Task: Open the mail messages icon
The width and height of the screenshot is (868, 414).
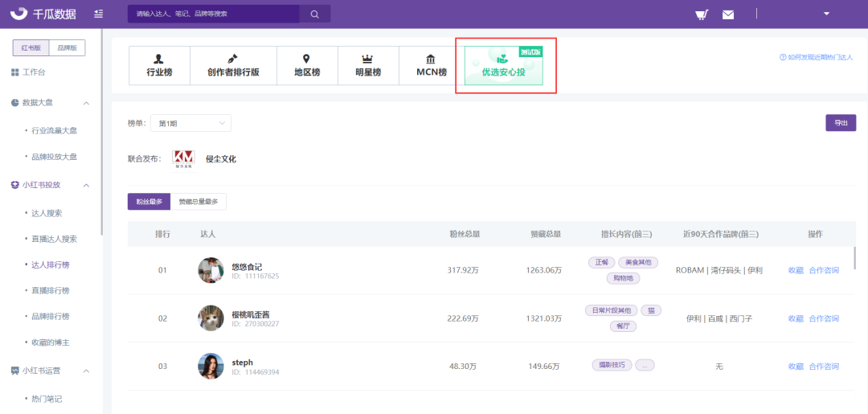Action: [728, 14]
